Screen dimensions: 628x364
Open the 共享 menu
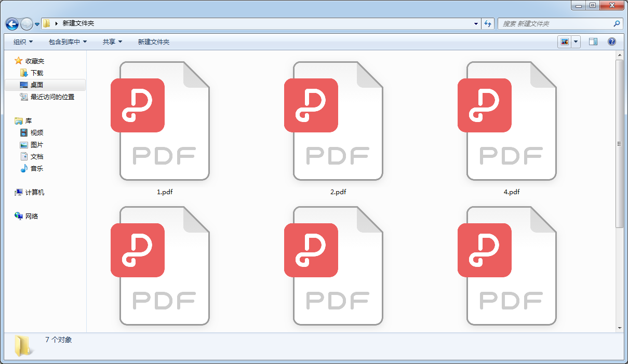click(112, 42)
